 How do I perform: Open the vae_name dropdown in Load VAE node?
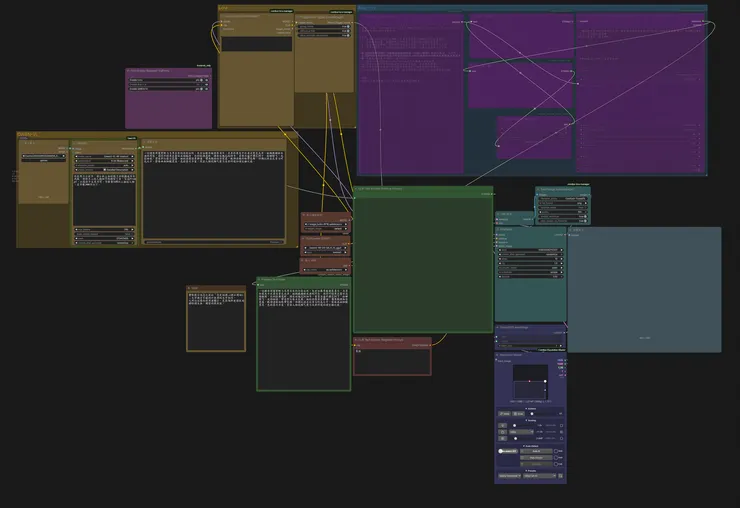click(x=325, y=270)
